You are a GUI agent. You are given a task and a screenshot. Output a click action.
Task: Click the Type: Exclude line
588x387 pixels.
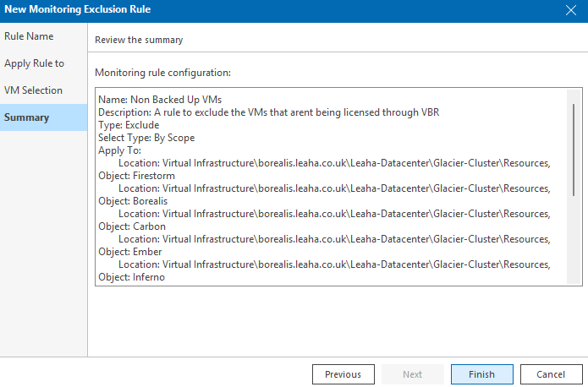(x=129, y=125)
